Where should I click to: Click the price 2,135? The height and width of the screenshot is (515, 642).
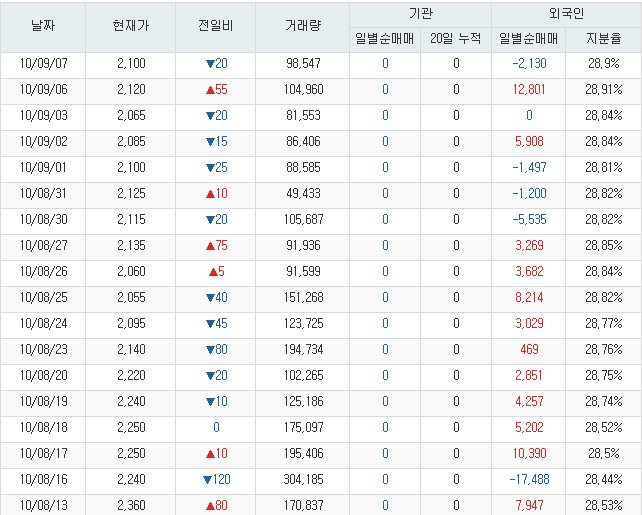click(x=131, y=245)
